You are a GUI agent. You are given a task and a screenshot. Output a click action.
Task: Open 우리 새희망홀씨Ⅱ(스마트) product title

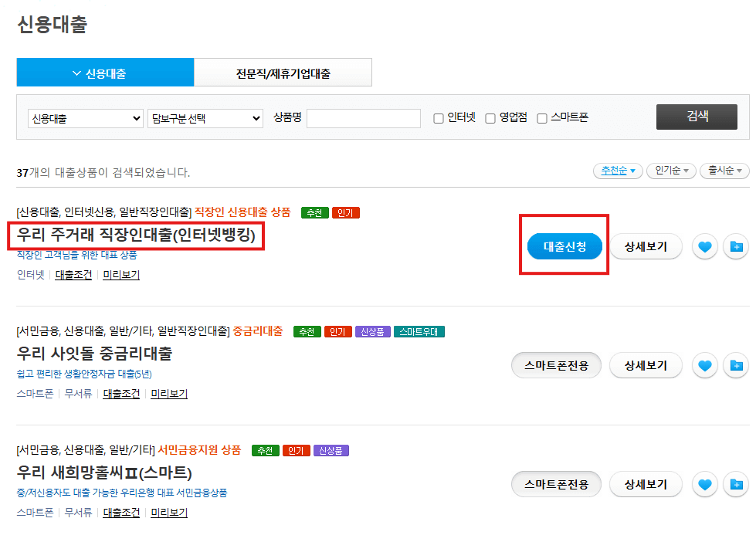click(104, 472)
